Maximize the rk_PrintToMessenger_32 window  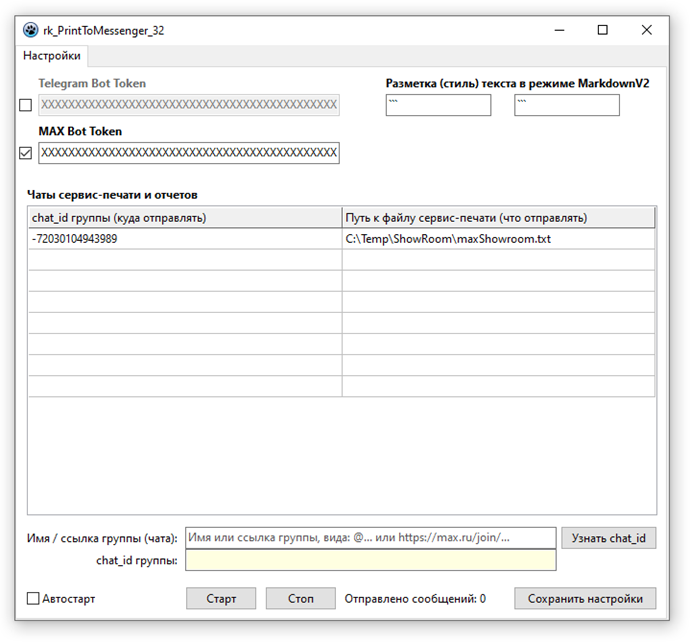pyautogui.click(x=602, y=30)
